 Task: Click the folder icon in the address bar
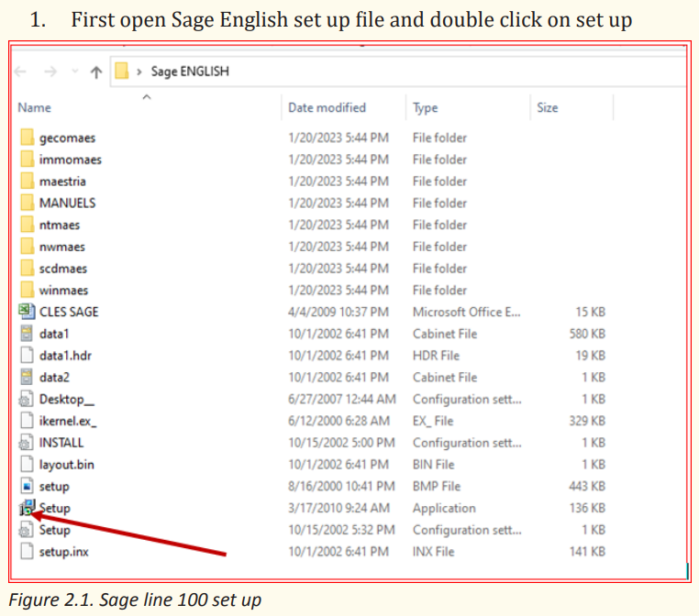click(x=122, y=71)
